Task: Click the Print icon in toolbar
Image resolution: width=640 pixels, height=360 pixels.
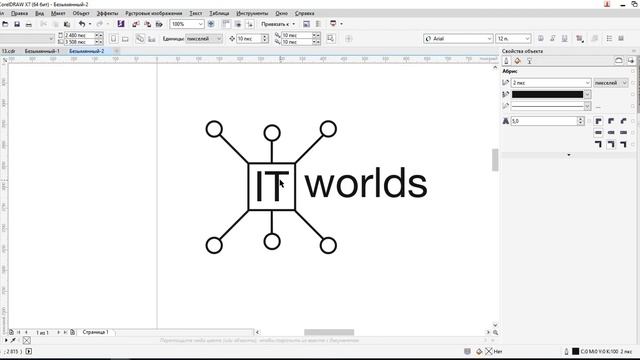Action: click(29, 24)
